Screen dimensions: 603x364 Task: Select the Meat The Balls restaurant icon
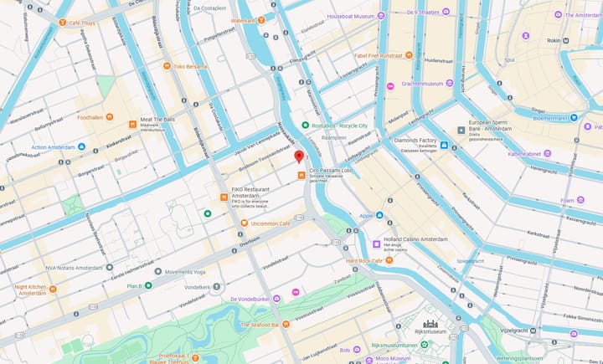[x=132, y=124]
